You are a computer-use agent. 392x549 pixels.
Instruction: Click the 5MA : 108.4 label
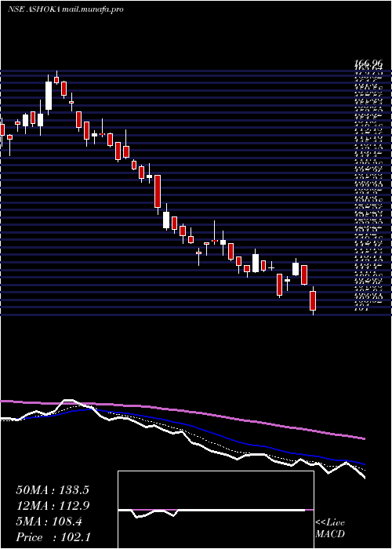click(x=49, y=522)
